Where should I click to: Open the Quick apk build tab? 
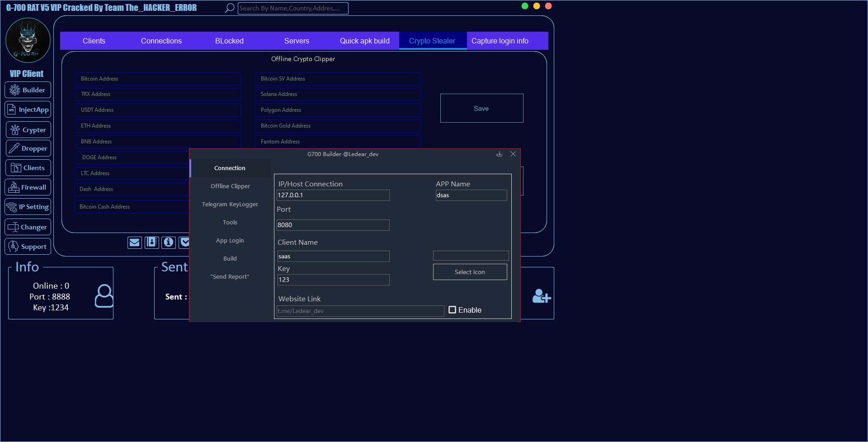point(365,41)
